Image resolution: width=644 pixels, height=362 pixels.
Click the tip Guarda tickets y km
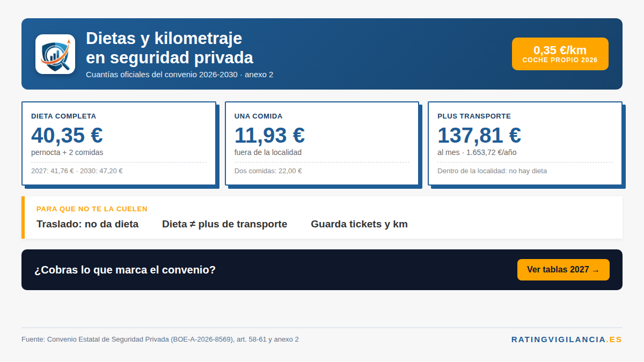tap(359, 224)
